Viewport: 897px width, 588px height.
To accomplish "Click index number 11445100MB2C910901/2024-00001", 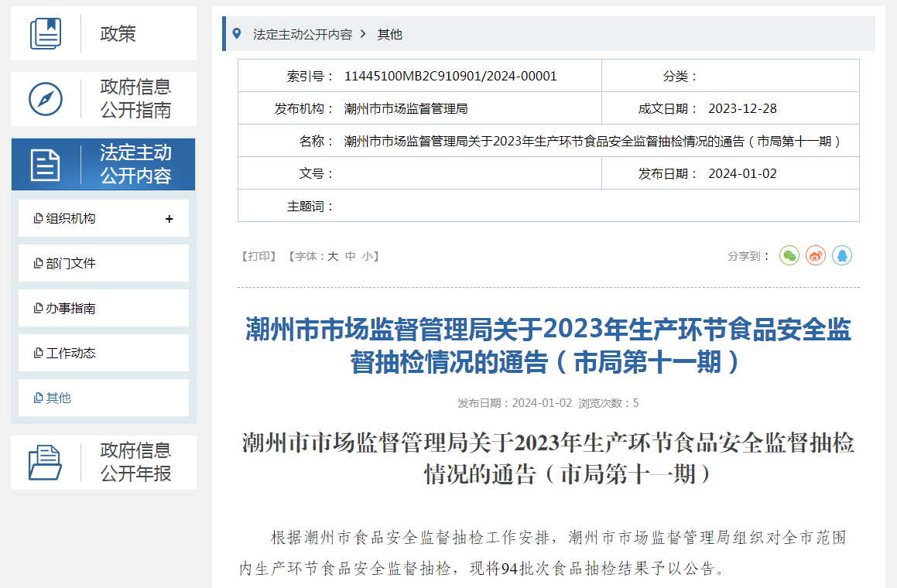I will click(x=450, y=76).
